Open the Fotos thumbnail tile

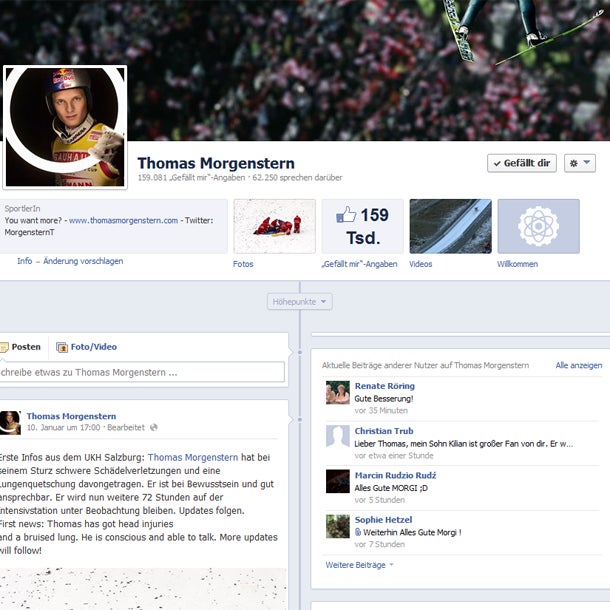(x=274, y=226)
